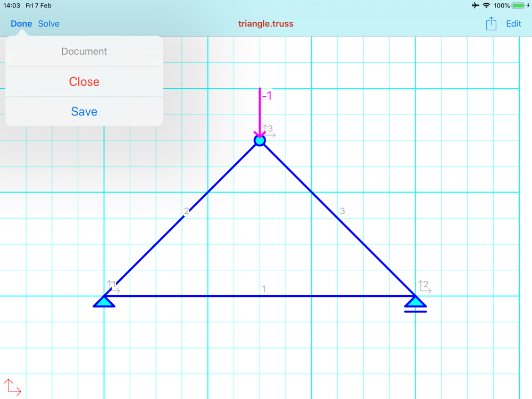Select member 1 label on bottom chord
This screenshot has width=532, height=399.
(x=264, y=289)
